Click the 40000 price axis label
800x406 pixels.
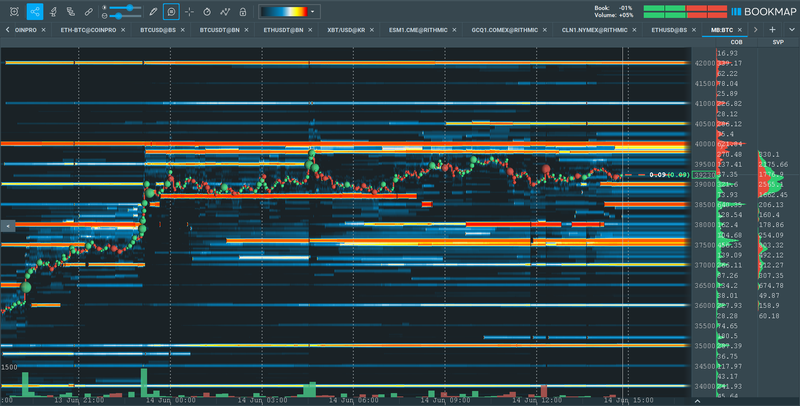(x=704, y=144)
